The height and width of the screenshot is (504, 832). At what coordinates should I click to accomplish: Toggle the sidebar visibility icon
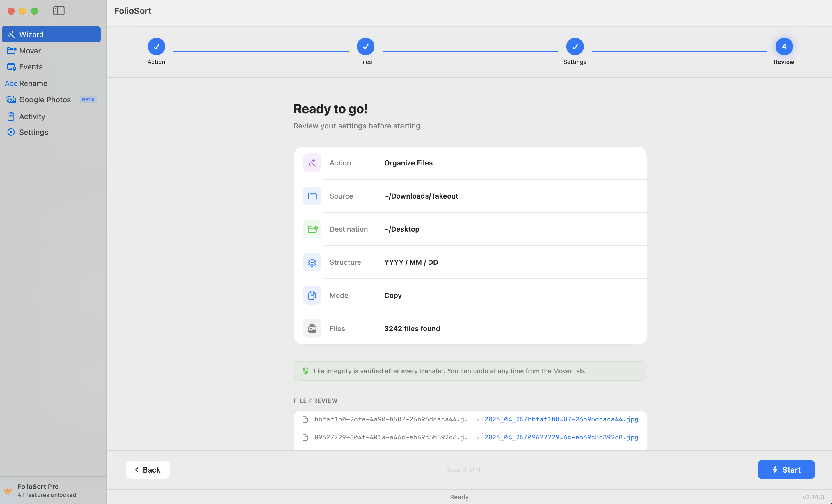click(x=59, y=11)
